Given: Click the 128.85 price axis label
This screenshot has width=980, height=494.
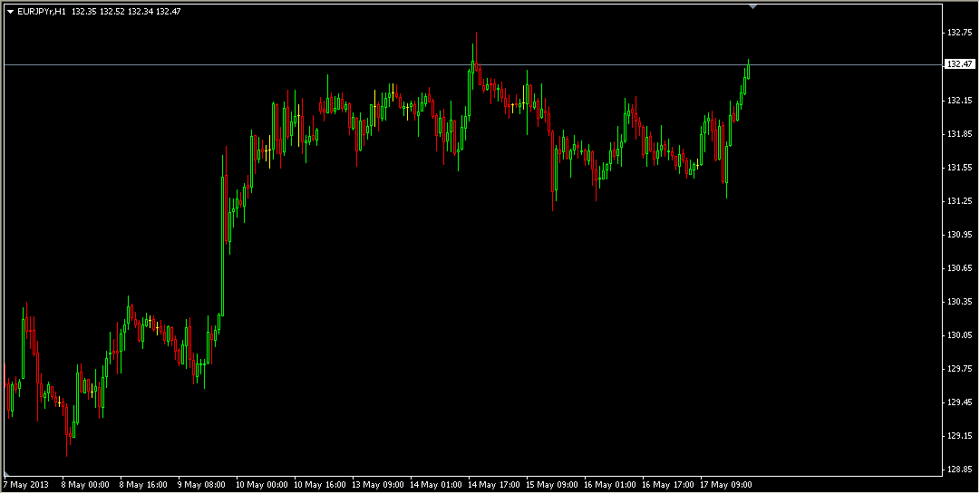Looking at the screenshot, I should click(x=960, y=469).
